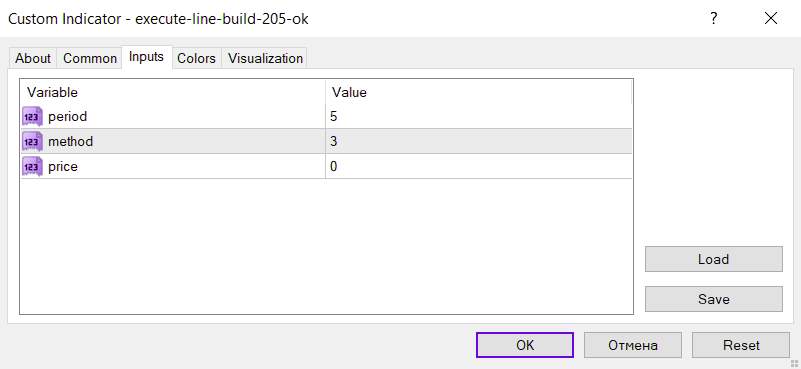Select the price value cell showing 0

(x=479, y=167)
